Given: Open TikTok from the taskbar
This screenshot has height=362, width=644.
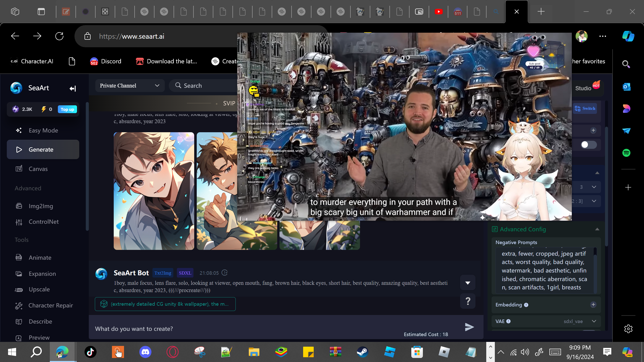Looking at the screenshot, I should click(x=91, y=352).
